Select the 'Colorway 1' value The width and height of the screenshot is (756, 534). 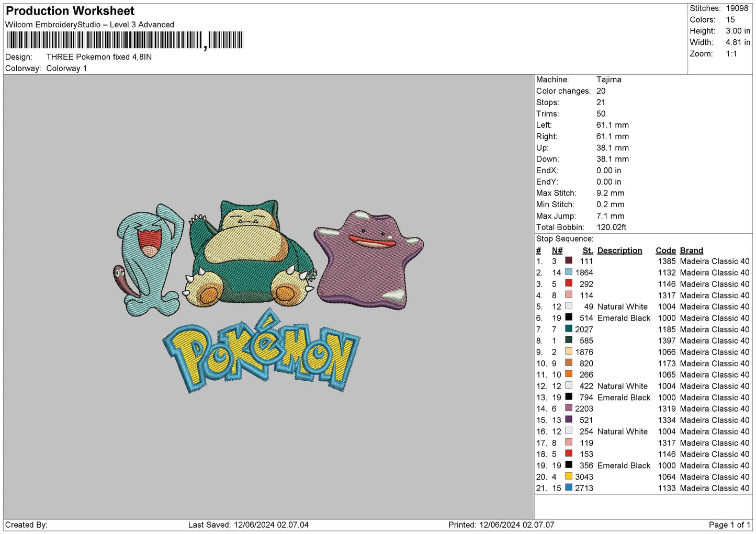click(x=66, y=69)
